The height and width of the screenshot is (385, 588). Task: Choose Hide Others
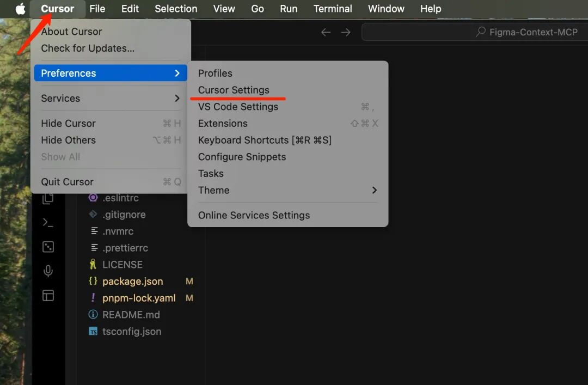point(111,140)
